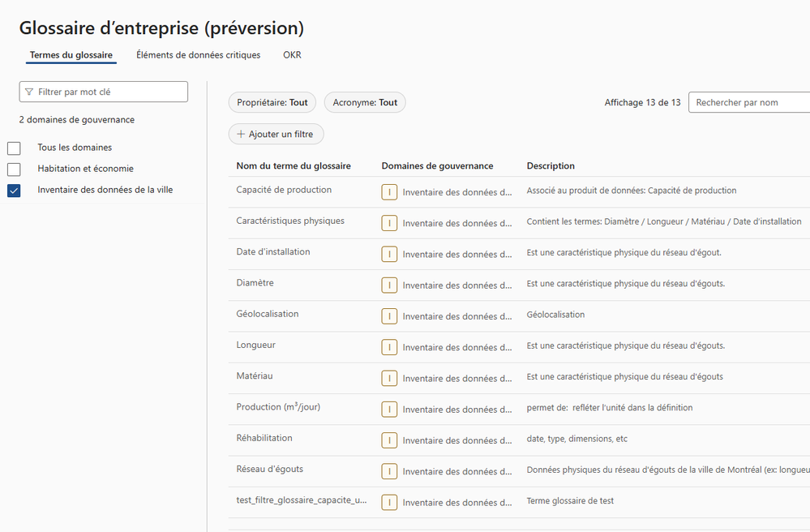Click the domain icon in the Réseau d'égouts row
Viewport: 810px width, 532px height.
coord(389,471)
